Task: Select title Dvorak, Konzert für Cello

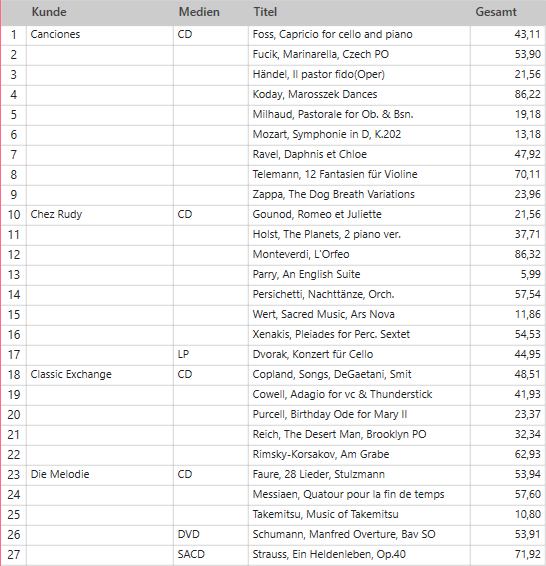Action: coord(359,355)
